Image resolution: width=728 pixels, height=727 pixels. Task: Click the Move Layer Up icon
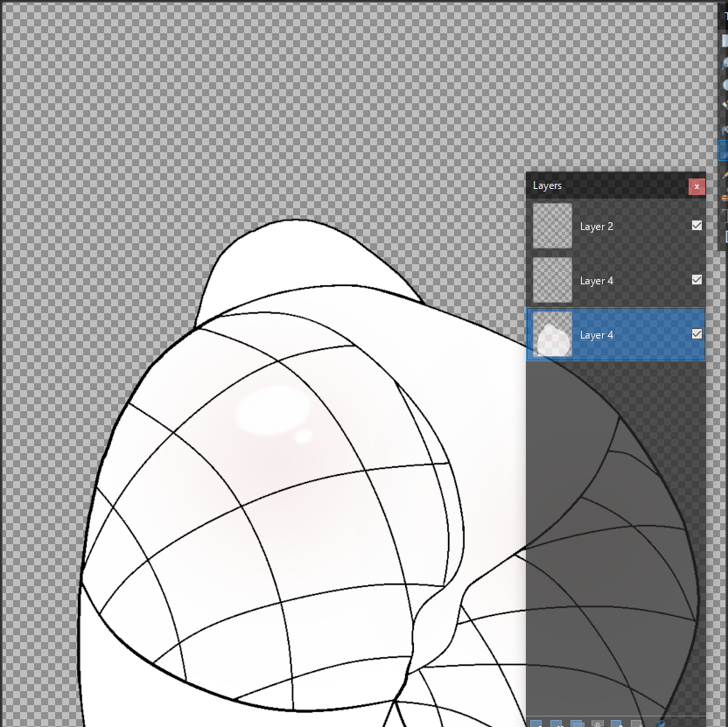[618, 724]
